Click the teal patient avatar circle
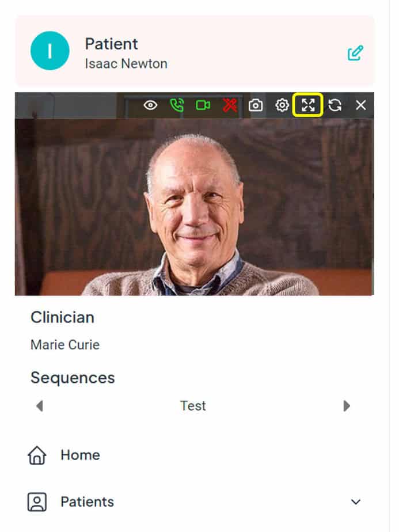The width and height of the screenshot is (399, 532). [x=50, y=51]
